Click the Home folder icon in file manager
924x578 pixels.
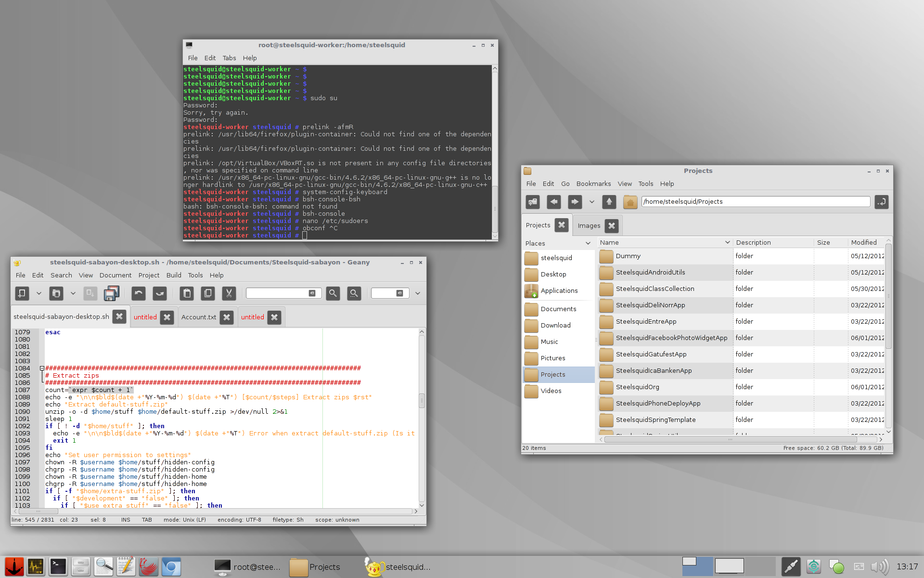click(630, 202)
